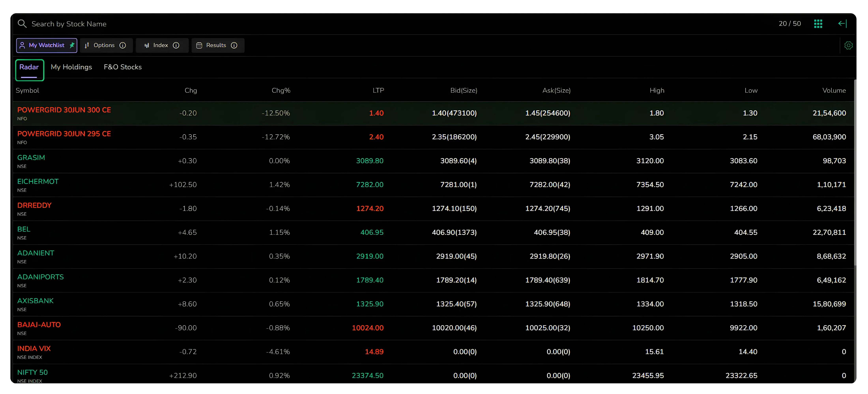This screenshot has width=868, height=394.
Task: Select the GRASIM symbol
Action: click(x=31, y=158)
